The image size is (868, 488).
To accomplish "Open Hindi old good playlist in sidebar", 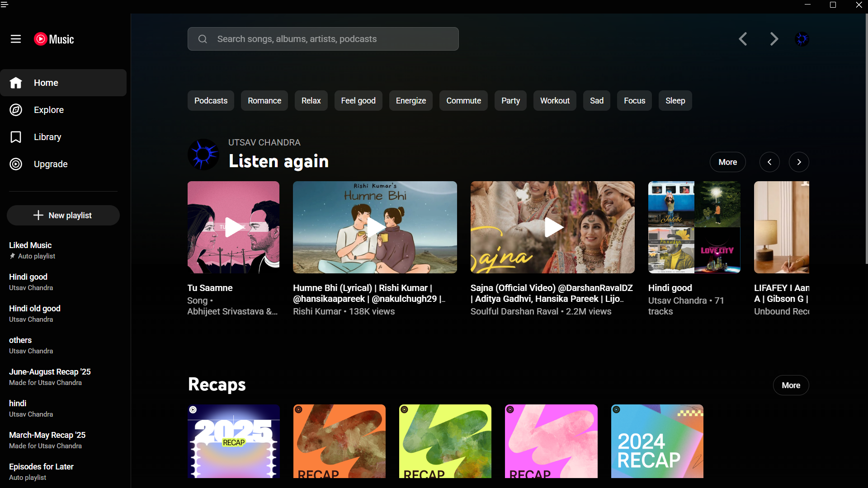I will pyautogui.click(x=35, y=309).
